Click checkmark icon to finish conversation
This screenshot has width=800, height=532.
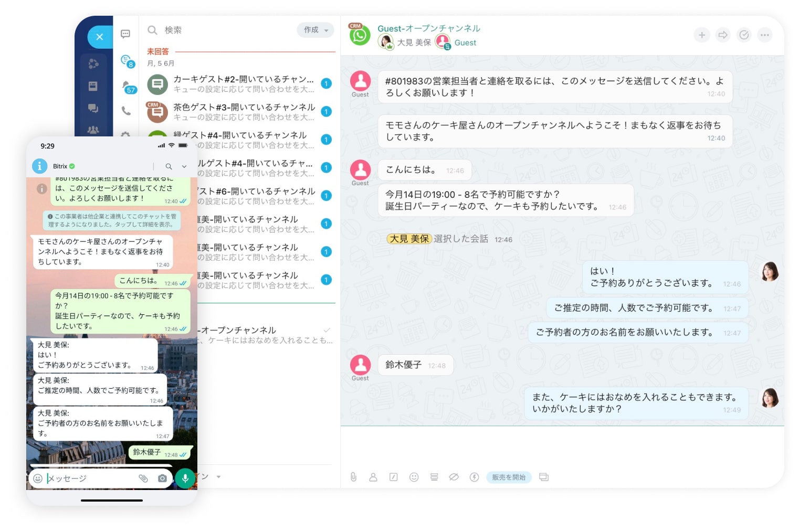tap(744, 35)
